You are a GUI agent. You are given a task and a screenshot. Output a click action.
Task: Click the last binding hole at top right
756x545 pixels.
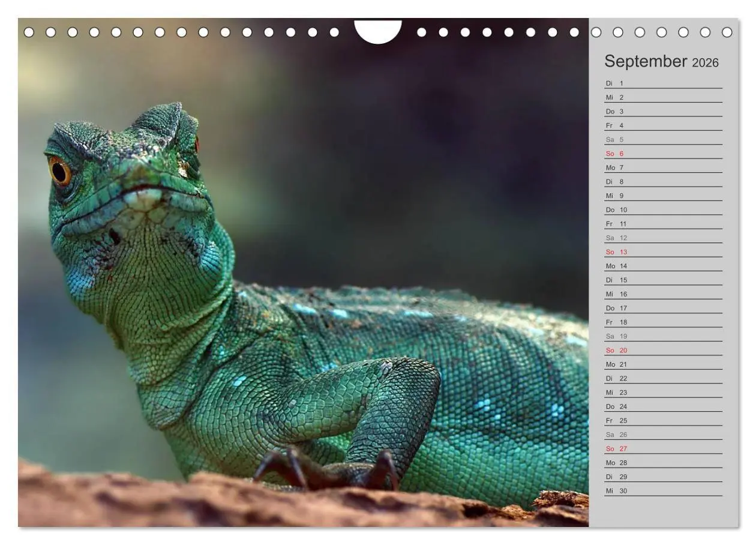coord(727,32)
